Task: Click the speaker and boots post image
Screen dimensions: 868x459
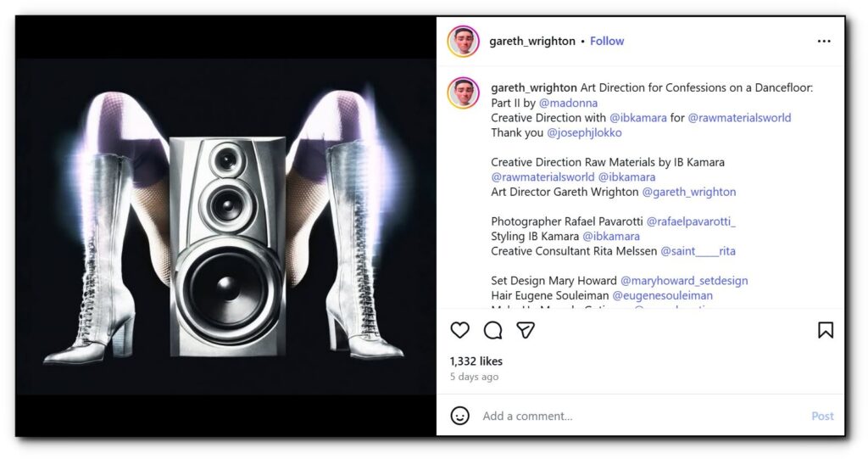Action: pyautogui.click(x=225, y=227)
